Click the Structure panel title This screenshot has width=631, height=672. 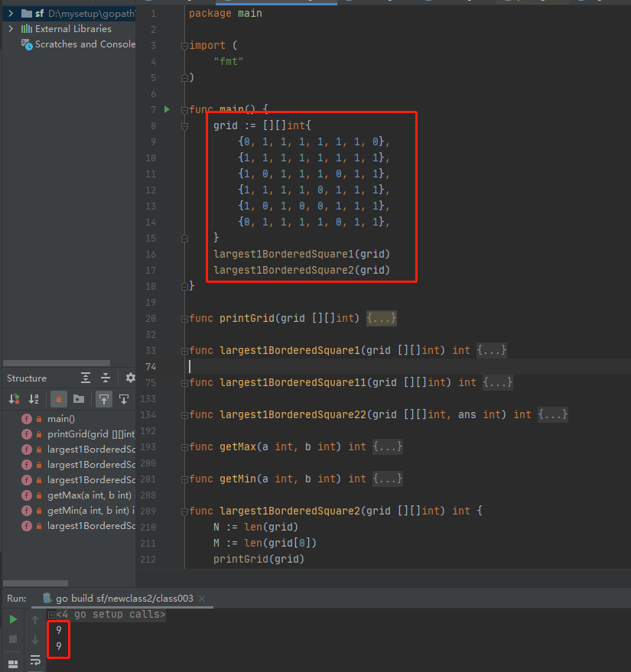27,378
